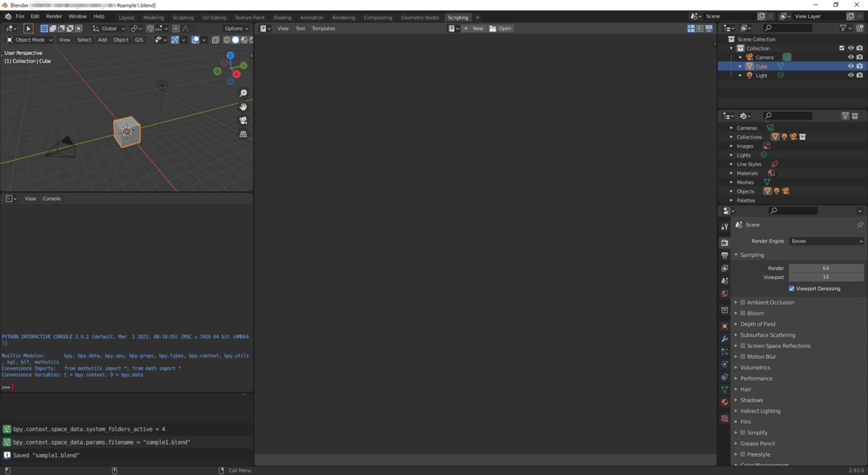
Task: Open the GIS menu in viewport header
Action: point(139,40)
